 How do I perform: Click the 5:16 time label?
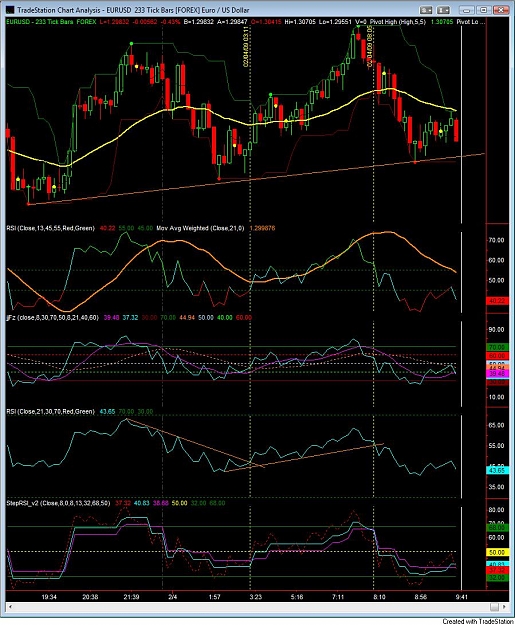coord(297,597)
